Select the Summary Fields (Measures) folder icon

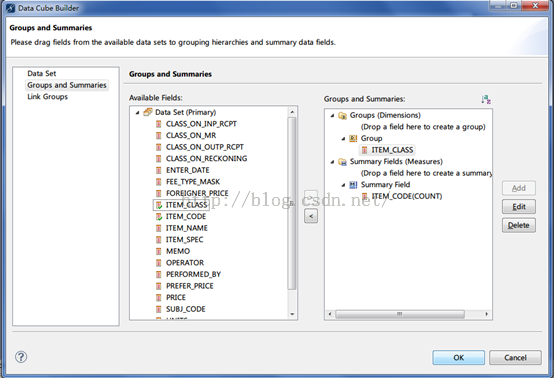(342, 162)
